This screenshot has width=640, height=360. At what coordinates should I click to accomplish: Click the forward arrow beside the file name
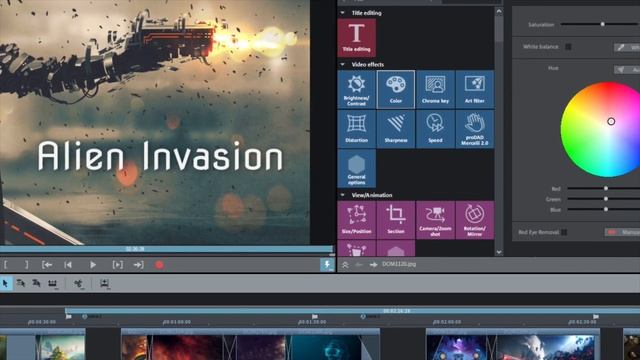[373, 264]
